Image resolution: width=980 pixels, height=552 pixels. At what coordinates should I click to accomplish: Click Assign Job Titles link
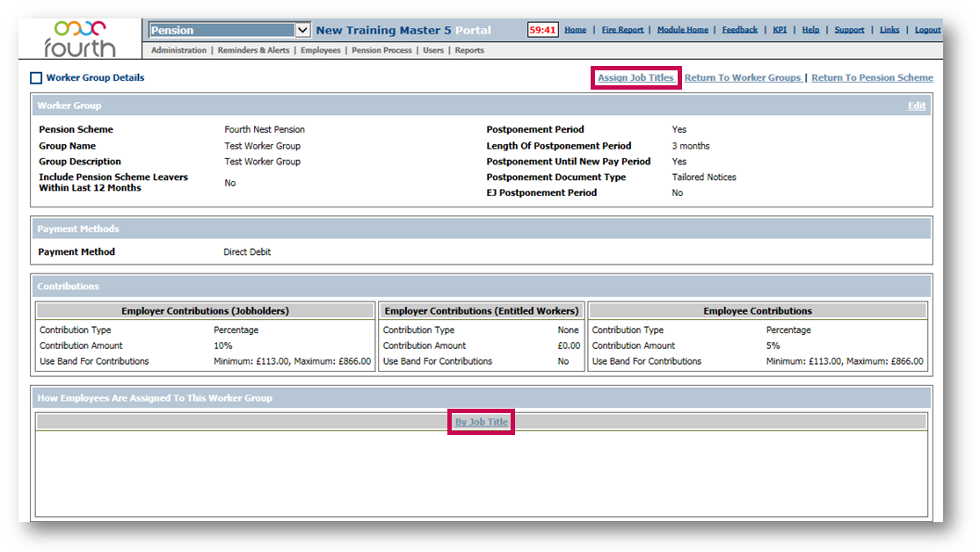click(635, 78)
